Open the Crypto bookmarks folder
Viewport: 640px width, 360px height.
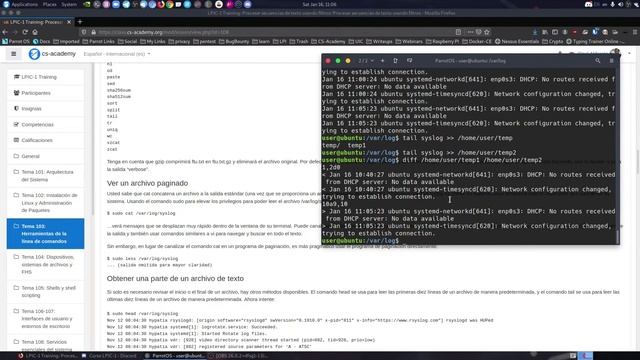point(552,41)
